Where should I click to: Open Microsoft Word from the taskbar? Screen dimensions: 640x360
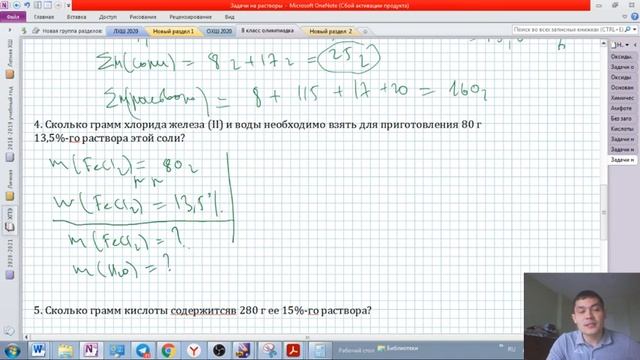pyautogui.click(x=39, y=350)
